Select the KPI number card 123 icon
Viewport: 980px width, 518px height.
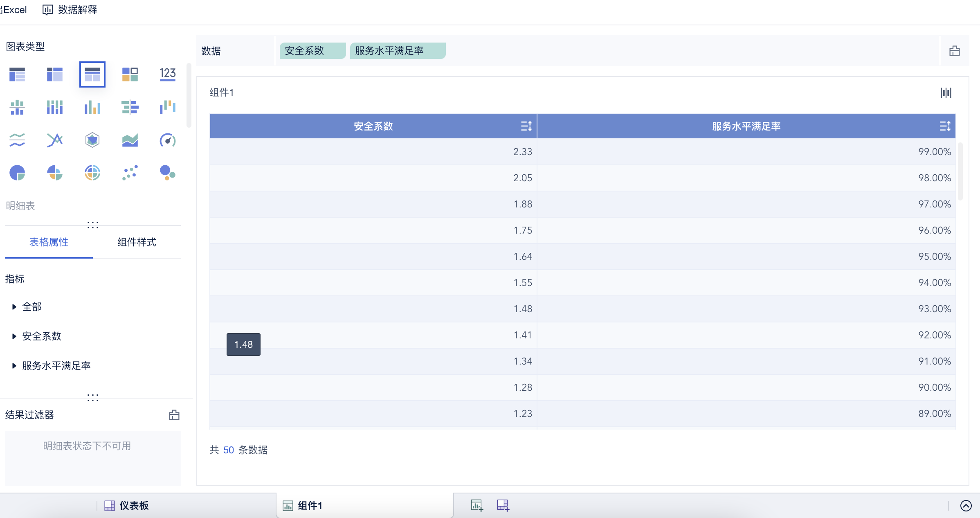coord(167,74)
